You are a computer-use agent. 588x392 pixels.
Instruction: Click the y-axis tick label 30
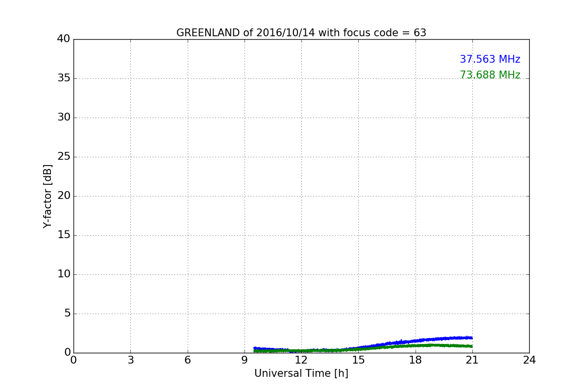64,118
